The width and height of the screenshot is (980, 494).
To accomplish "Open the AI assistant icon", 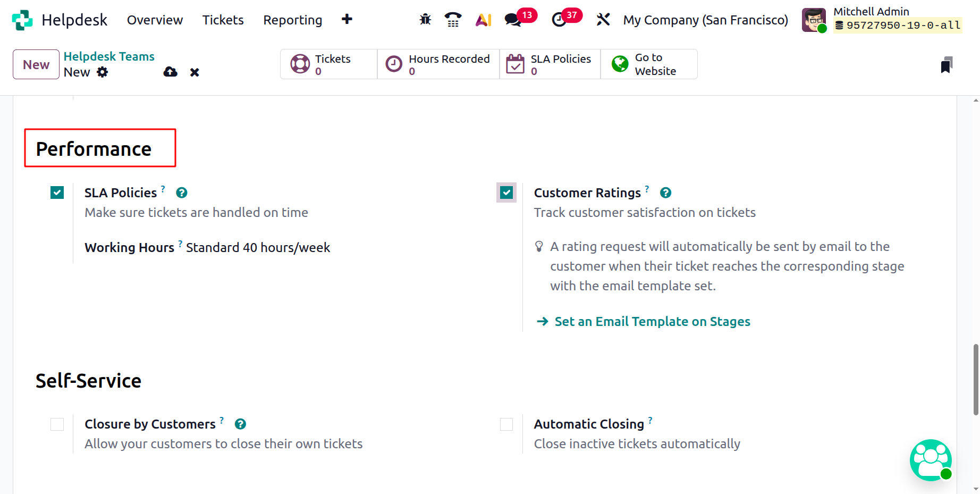I will coord(483,20).
